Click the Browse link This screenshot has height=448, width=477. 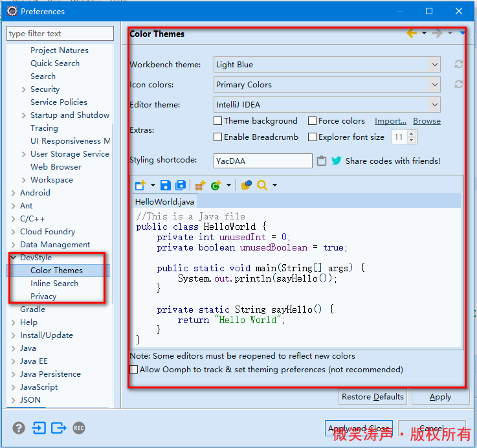click(427, 121)
